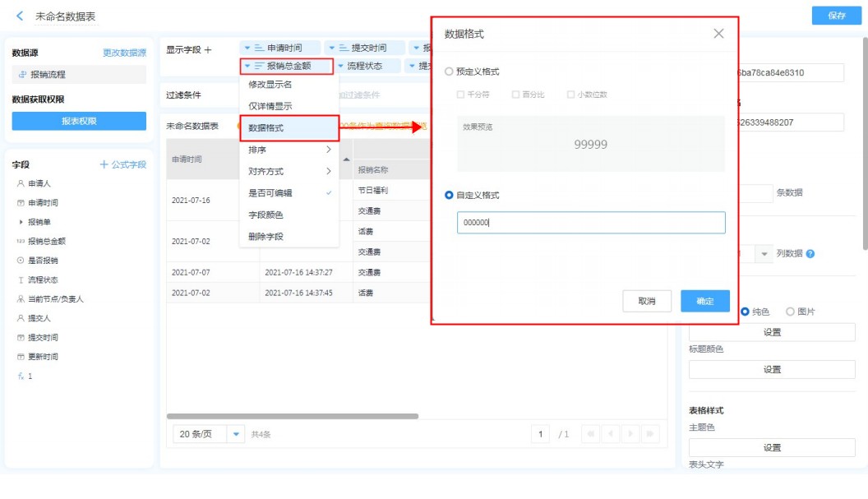Select the 预定义格式 radio option

point(449,72)
